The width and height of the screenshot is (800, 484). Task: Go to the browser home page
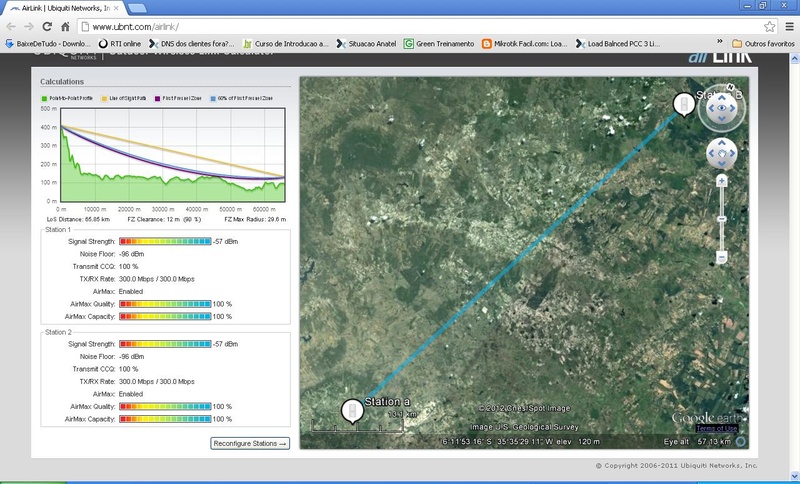65,27
